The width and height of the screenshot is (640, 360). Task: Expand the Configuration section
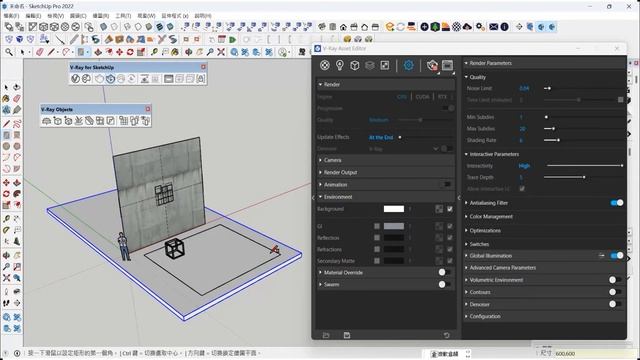click(x=466, y=316)
